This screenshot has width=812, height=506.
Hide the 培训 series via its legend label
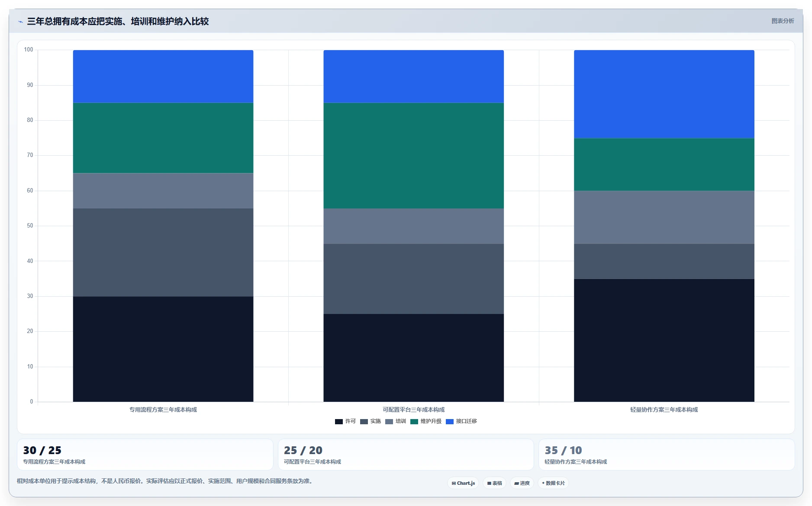tap(396, 421)
